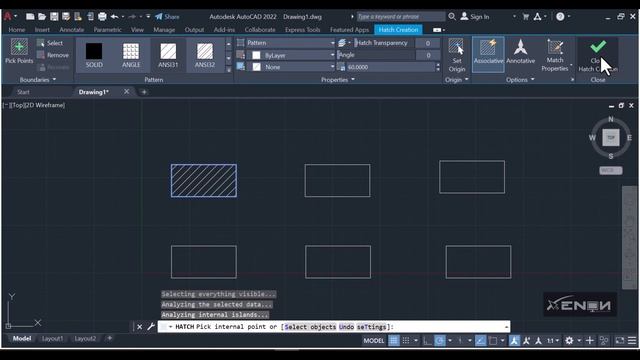Open the workspace switching gear icon
The width and height of the screenshot is (640, 360).
pyautogui.click(x=569, y=340)
